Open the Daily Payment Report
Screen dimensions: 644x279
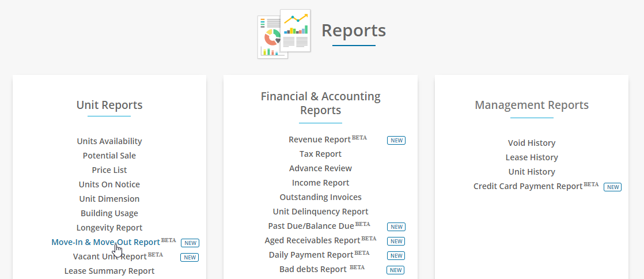(311, 254)
